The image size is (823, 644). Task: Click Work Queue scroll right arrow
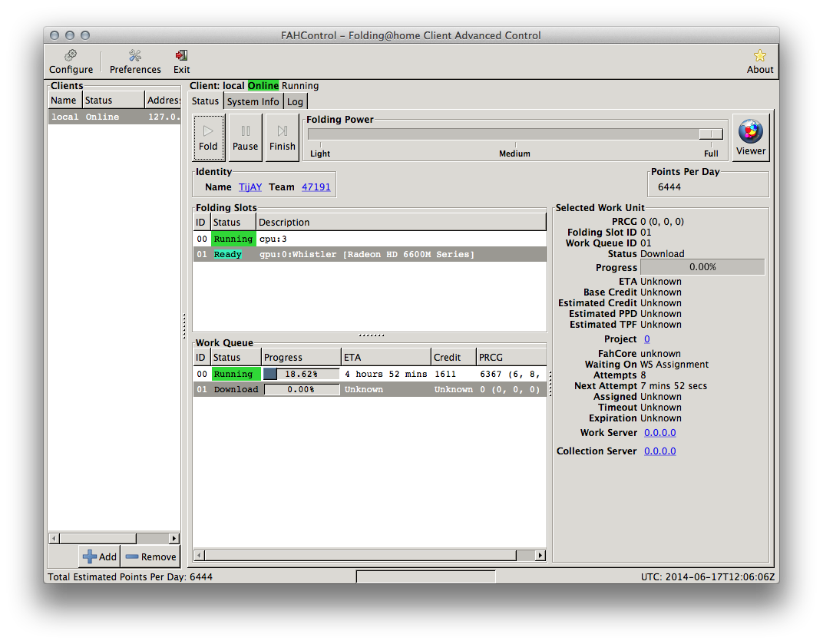[540, 555]
